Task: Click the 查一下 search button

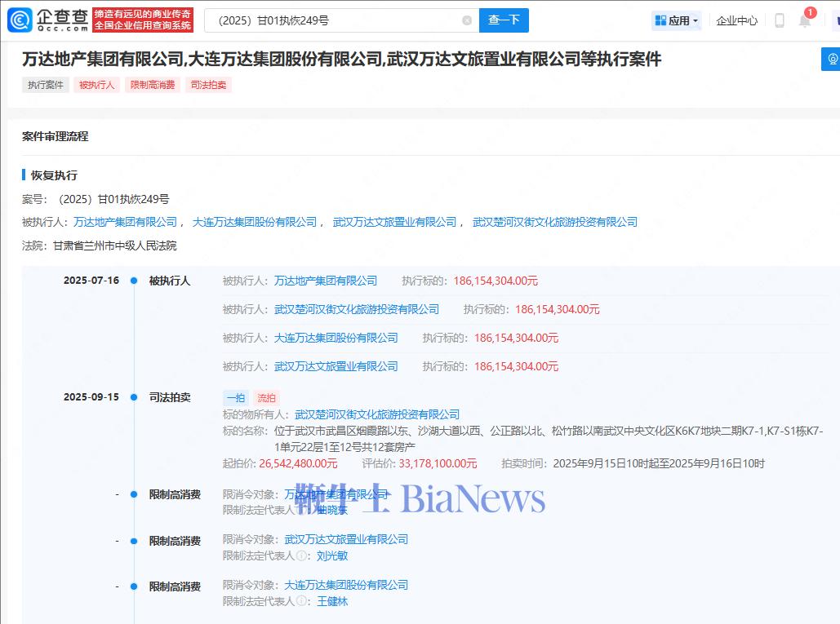Action: tap(504, 20)
